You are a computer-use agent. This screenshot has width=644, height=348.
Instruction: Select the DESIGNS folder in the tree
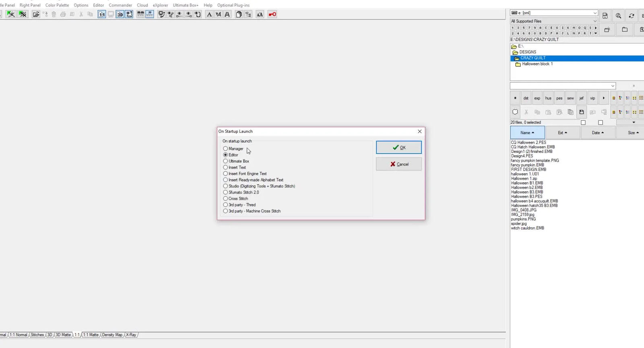click(528, 52)
